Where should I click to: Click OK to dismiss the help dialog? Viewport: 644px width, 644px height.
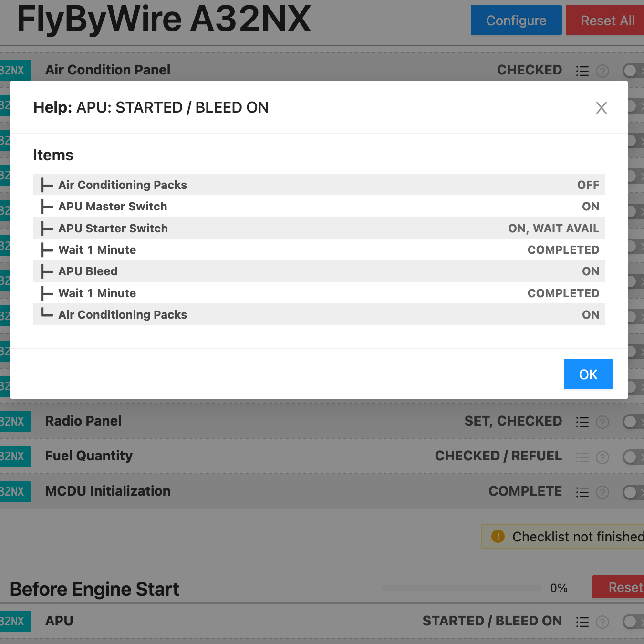pos(588,374)
